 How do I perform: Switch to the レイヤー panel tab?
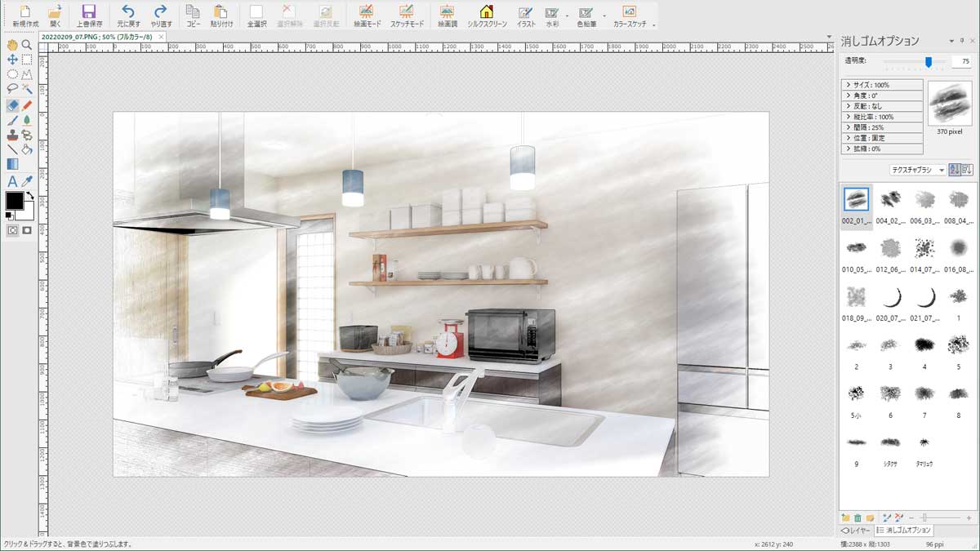tap(856, 531)
